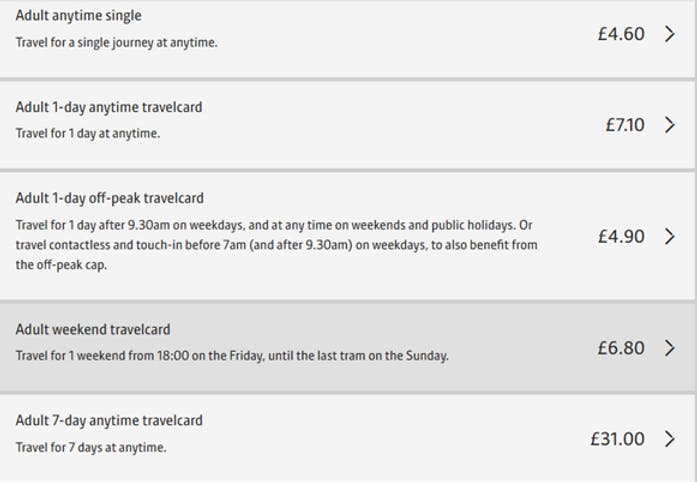
Task: Select Adult anytime single ticket title
Action: [x=79, y=16]
